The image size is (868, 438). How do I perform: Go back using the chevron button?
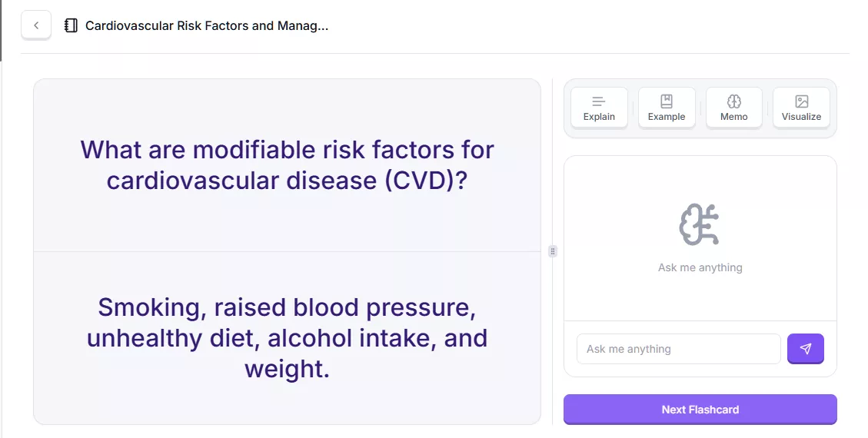36,25
